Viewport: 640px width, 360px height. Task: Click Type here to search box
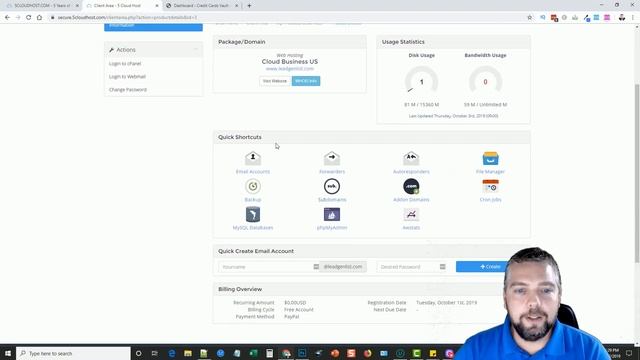point(73,353)
